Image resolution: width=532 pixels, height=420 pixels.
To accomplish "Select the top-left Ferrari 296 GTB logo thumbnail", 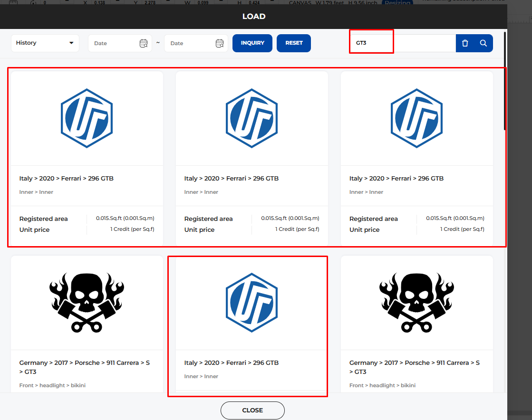I will point(87,118).
